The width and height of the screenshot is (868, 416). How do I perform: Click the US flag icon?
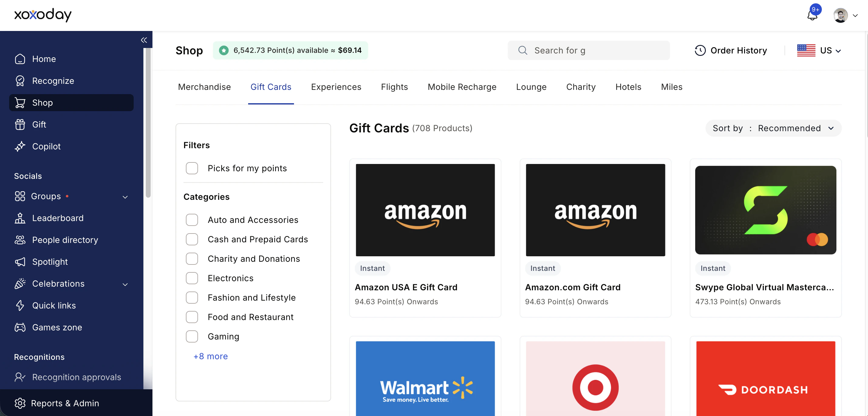(806, 50)
